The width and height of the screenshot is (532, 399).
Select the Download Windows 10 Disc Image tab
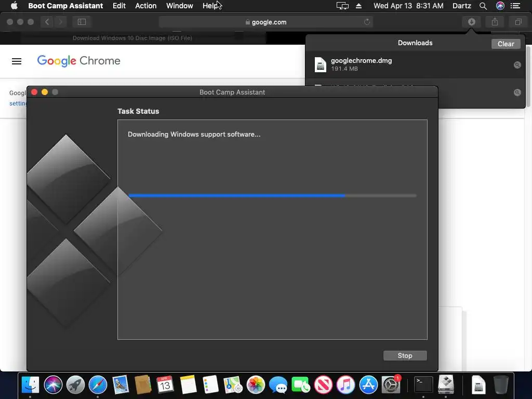coord(132,38)
